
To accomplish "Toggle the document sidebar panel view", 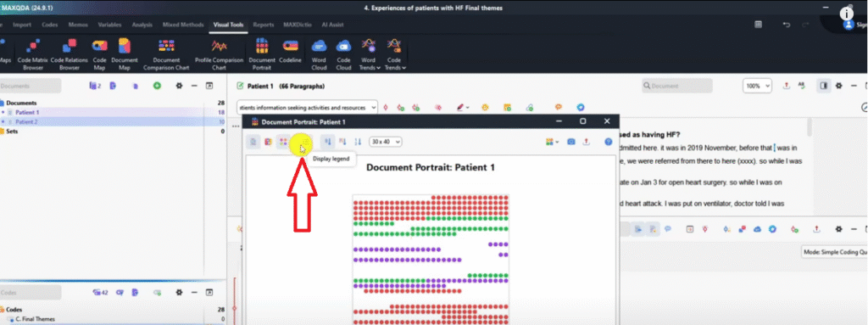I will click(x=824, y=86).
